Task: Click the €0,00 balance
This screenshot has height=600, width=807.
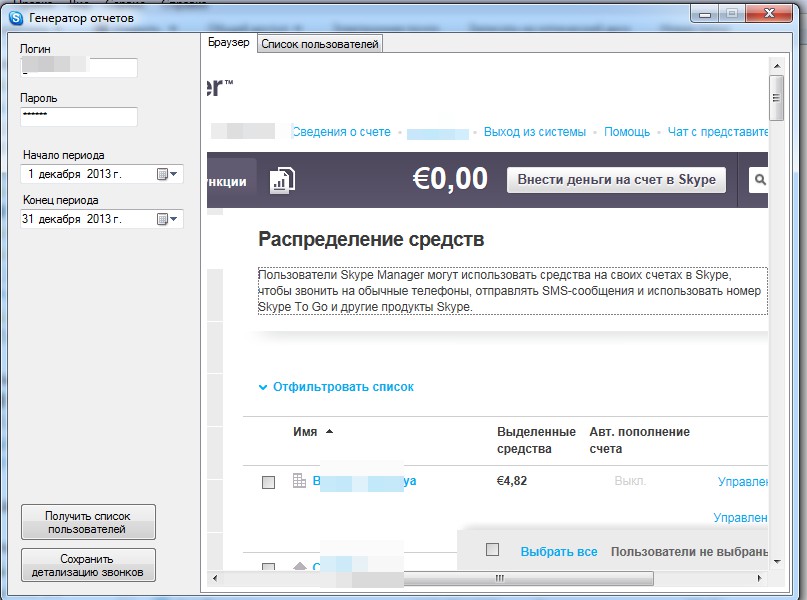Action: tap(450, 179)
